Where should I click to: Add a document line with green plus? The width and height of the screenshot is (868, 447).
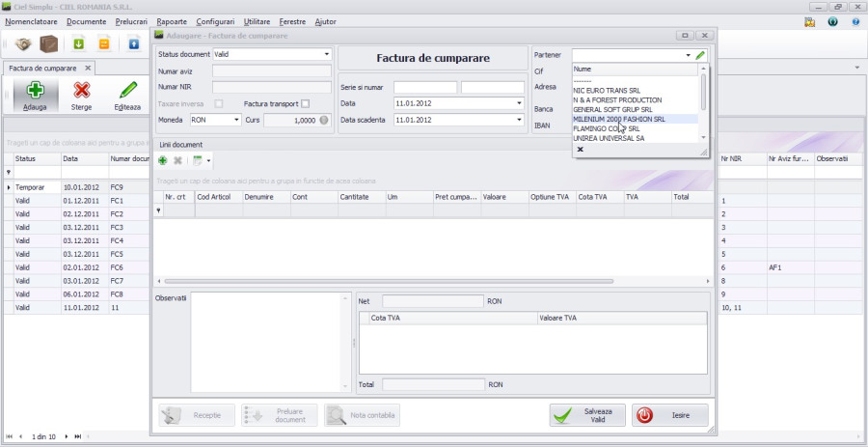[x=162, y=160]
